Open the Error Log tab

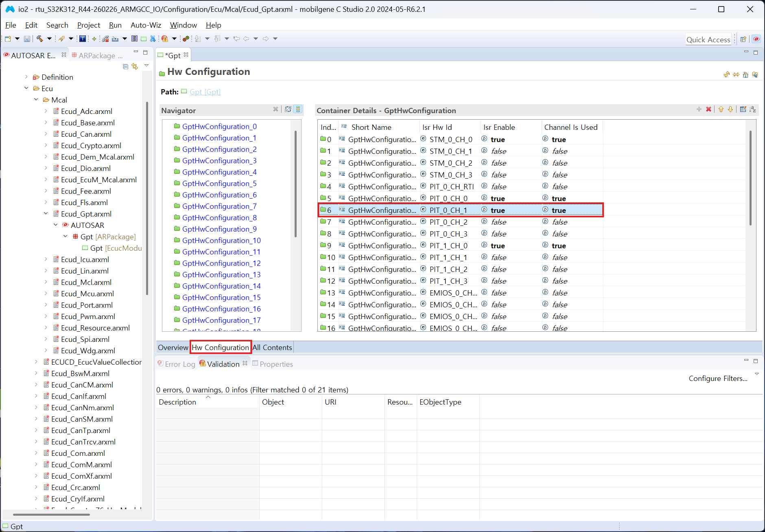pos(176,364)
